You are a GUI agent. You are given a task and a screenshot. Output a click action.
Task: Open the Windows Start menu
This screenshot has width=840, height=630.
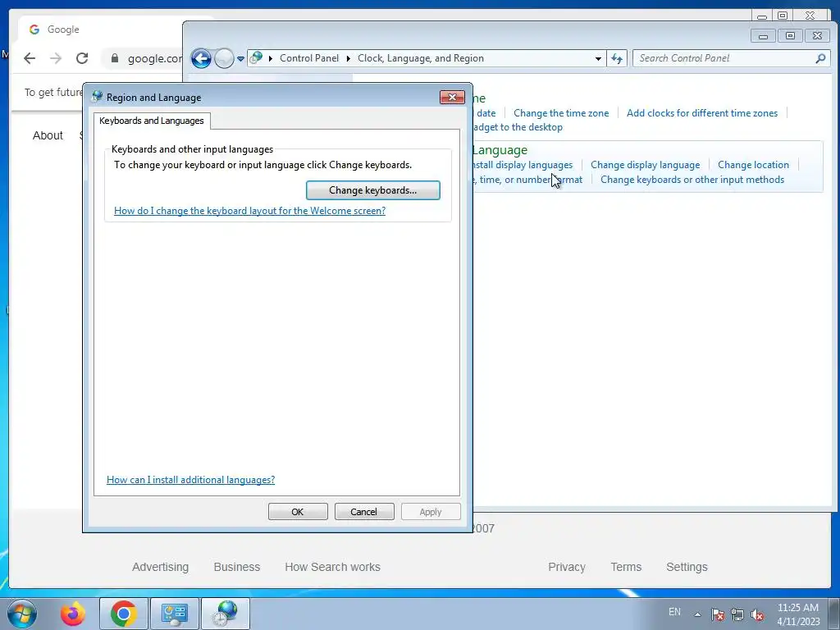[22, 614]
